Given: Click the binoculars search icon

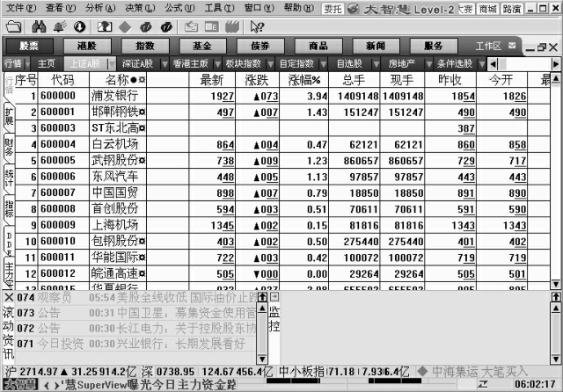Looking at the screenshot, I should point(39,26).
